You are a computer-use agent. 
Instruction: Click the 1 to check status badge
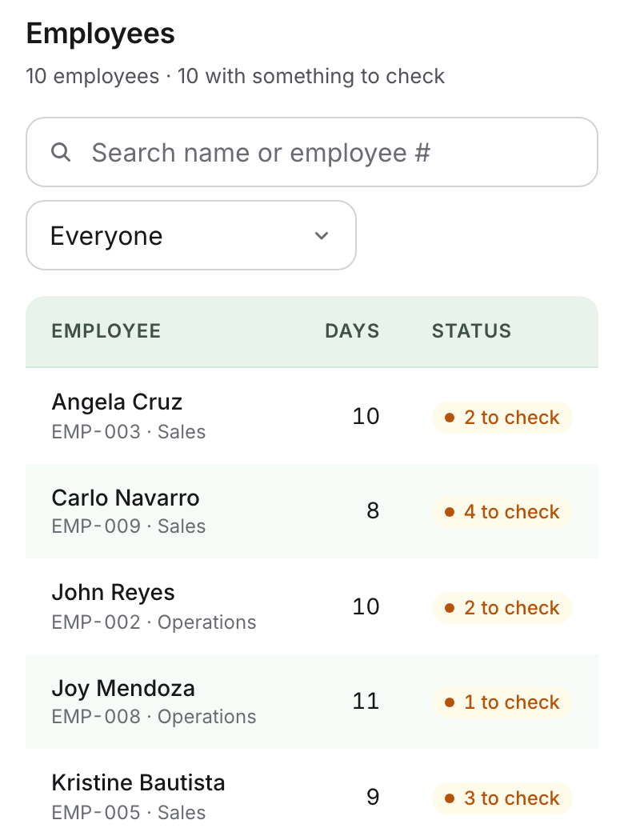(502, 702)
